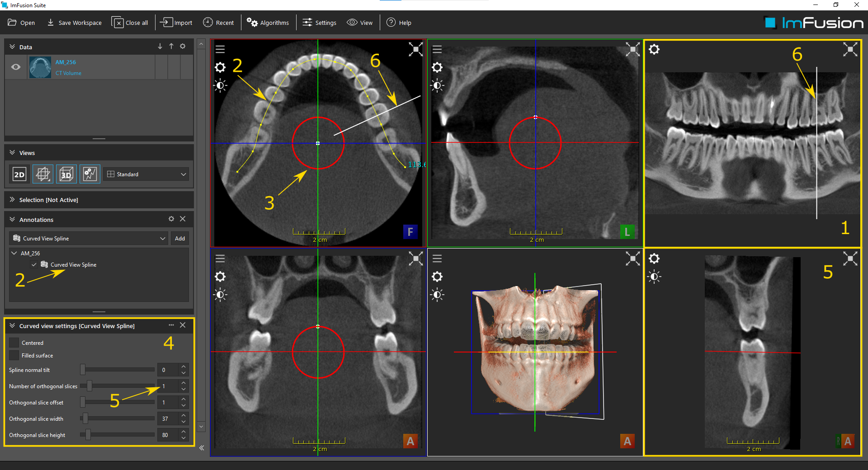Move data item down with down arrow

click(x=160, y=47)
